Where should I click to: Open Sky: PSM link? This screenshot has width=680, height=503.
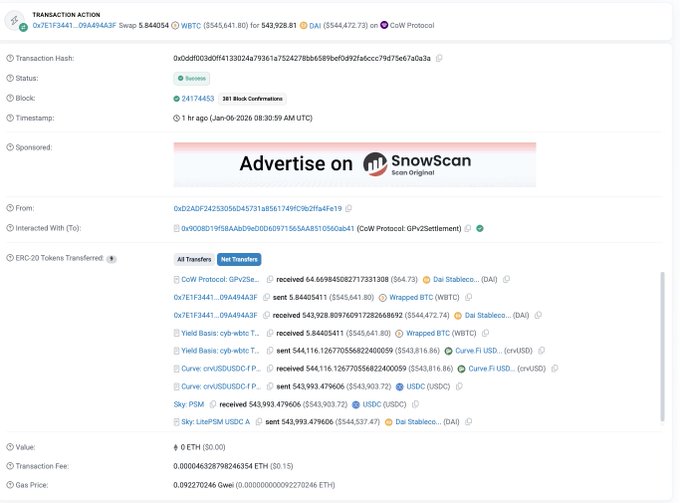point(189,404)
